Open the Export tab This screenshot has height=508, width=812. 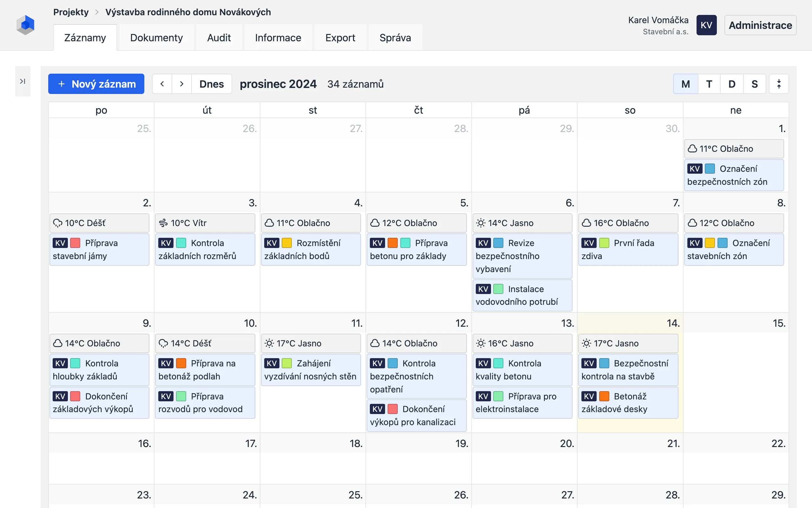click(340, 38)
